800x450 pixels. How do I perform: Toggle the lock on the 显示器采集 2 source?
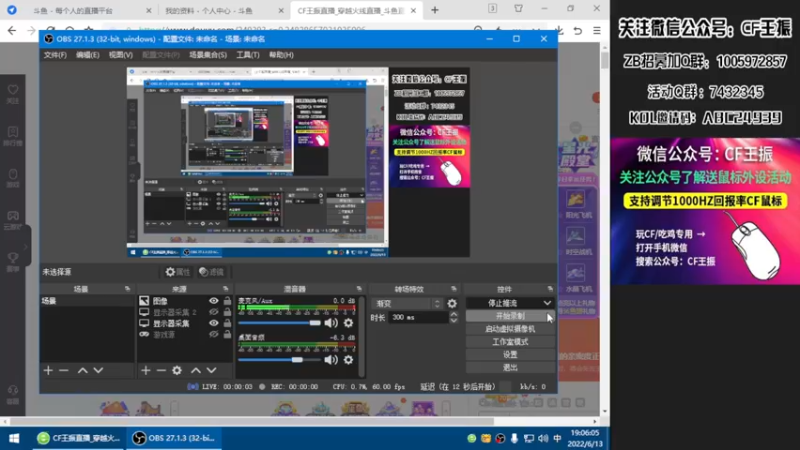click(227, 312)
